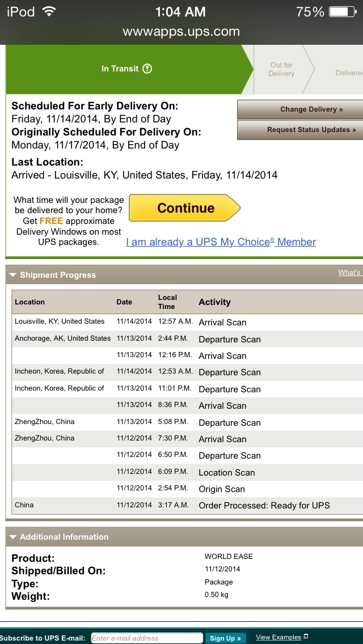The image size is (363, 644).
Task: Click the View Examples link
Action: [x=278, y=637]
